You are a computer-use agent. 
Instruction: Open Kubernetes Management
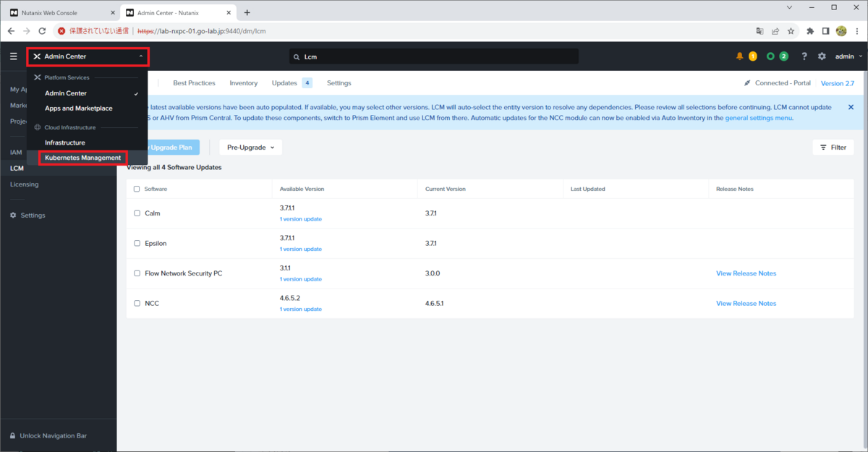pos(83,158)
